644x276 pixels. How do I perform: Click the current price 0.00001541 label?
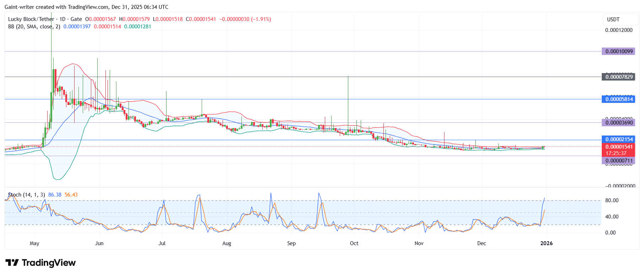click(x=619, y=147)
